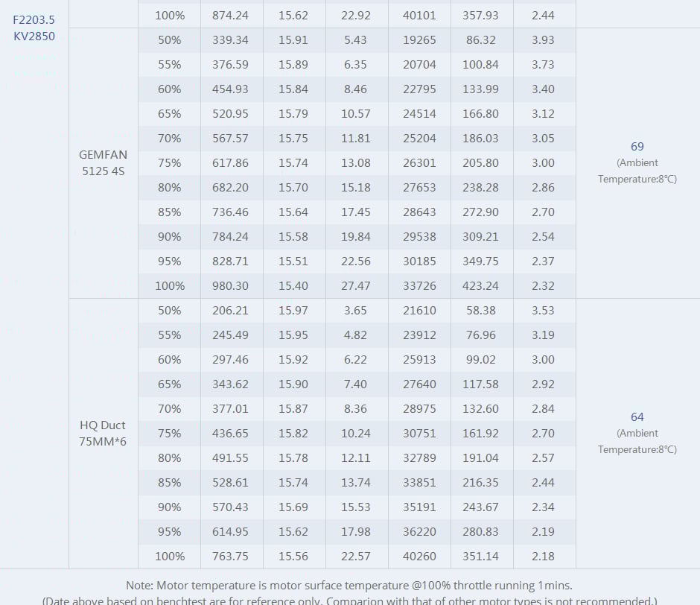Click the efficiency value 3.93
The image size is (700, 605).
543,39
